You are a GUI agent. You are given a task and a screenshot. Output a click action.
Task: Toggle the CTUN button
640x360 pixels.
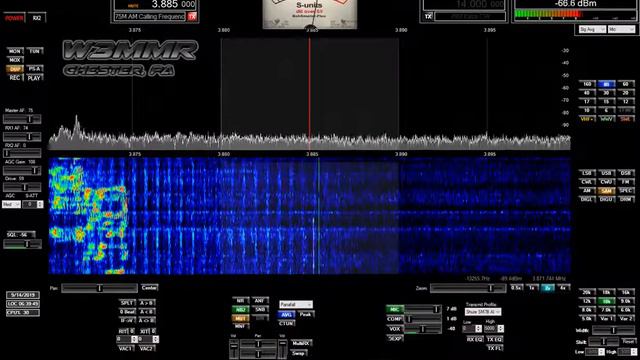(x=286, y=323)
